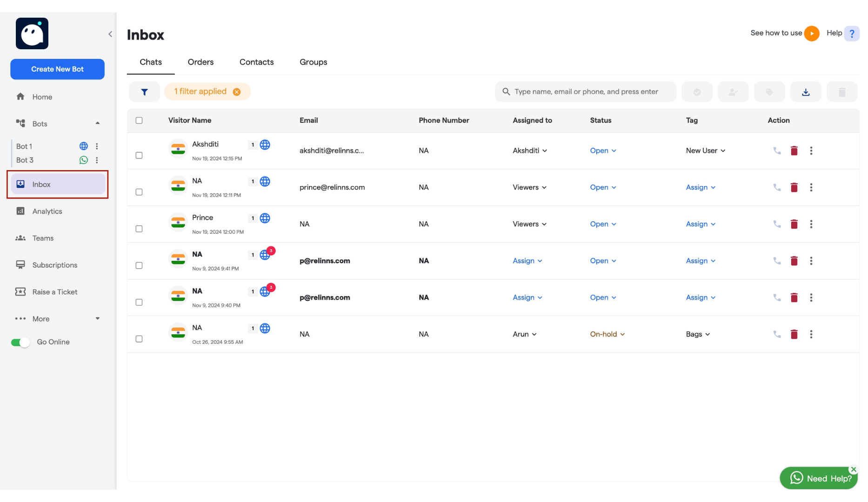Click the download export icon
Image resolution: width=868 pixels, height=502 pixels.
pyautogui.click(x=806, y=92)
